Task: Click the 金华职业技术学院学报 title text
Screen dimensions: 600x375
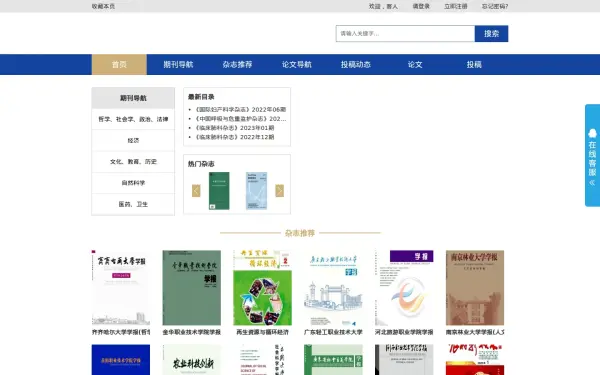Action: click(192, 332)
